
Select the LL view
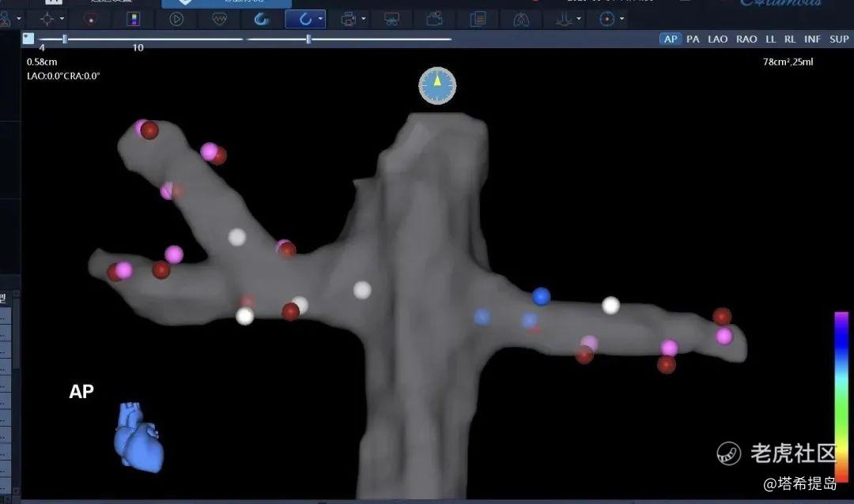click(x=771, y=39)
